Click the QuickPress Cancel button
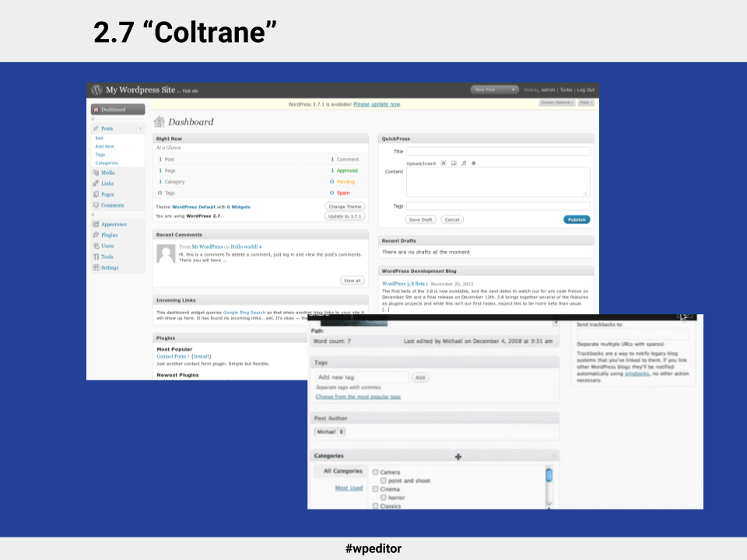This screenshot has width=747, height=560. click(x=452, y=219)
